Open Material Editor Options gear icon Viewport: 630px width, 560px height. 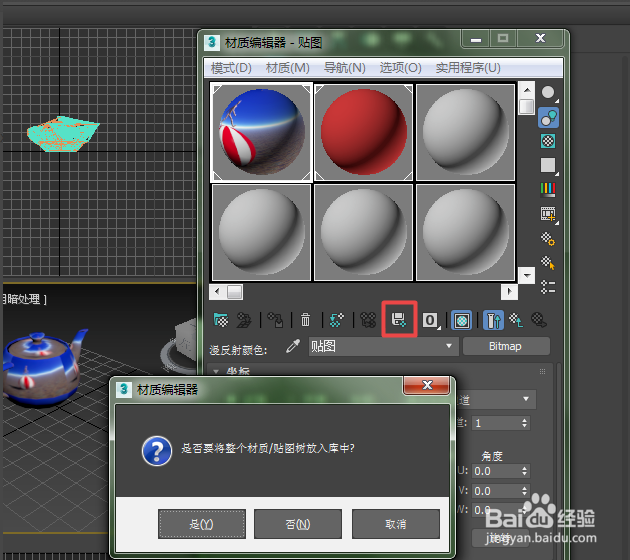coord(548,239)
